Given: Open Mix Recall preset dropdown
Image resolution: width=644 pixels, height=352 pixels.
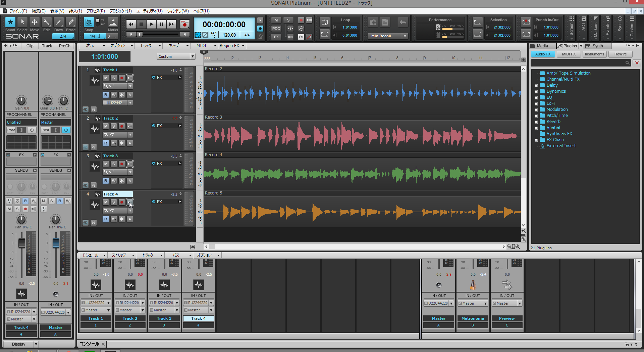Looking at the screenshot, I should coord(405,36).
